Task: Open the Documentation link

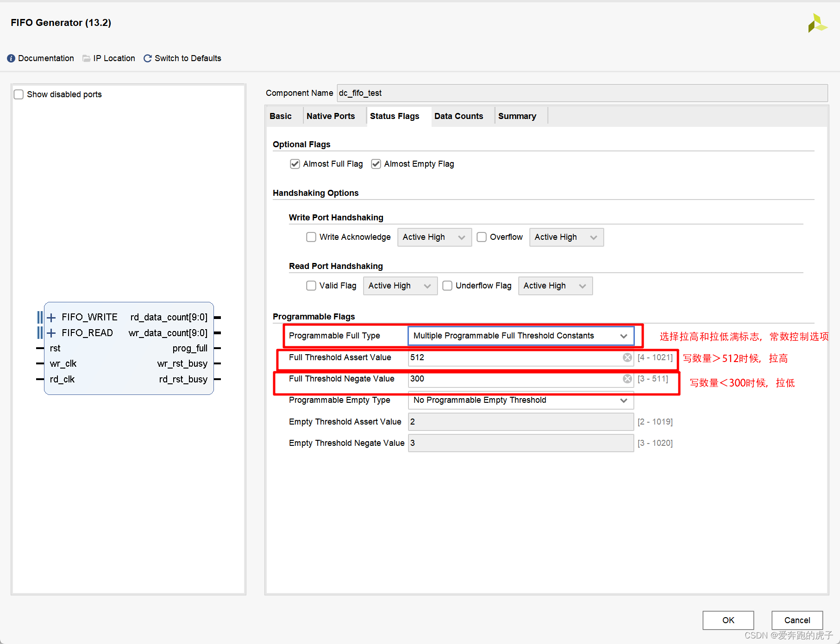Action: pos(46,58)
